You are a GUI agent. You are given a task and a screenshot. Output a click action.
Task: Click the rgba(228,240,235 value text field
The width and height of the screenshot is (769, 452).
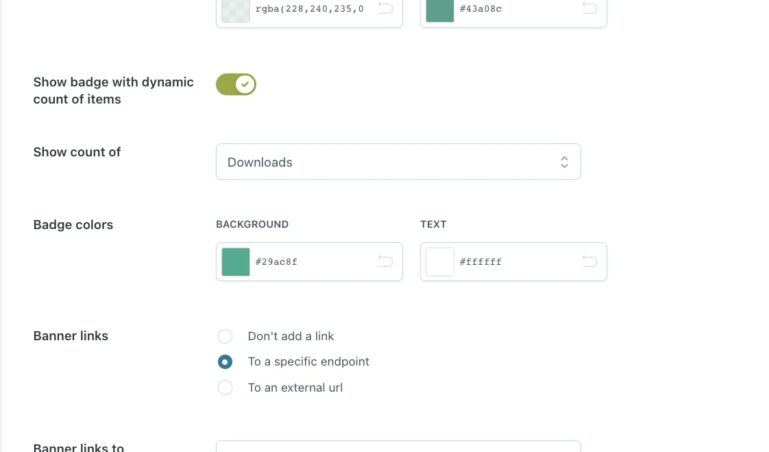pos(310,9)
